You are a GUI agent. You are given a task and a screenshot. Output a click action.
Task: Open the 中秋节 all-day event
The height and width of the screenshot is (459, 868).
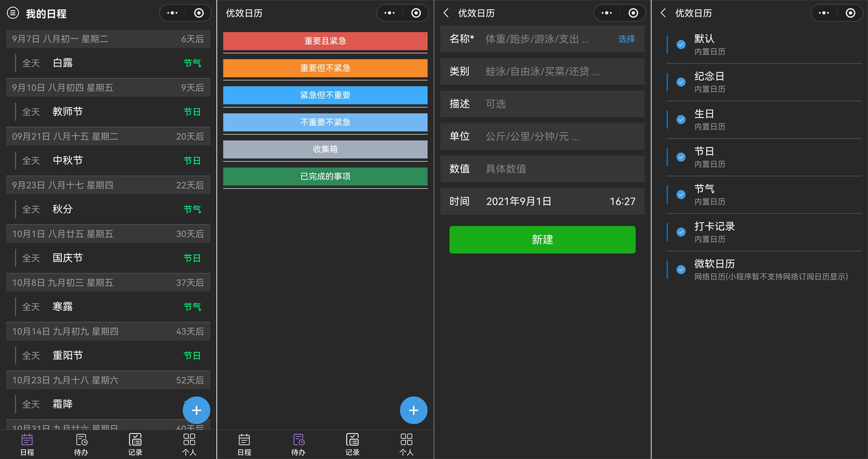pyautogui.click(x=108, y=161)
